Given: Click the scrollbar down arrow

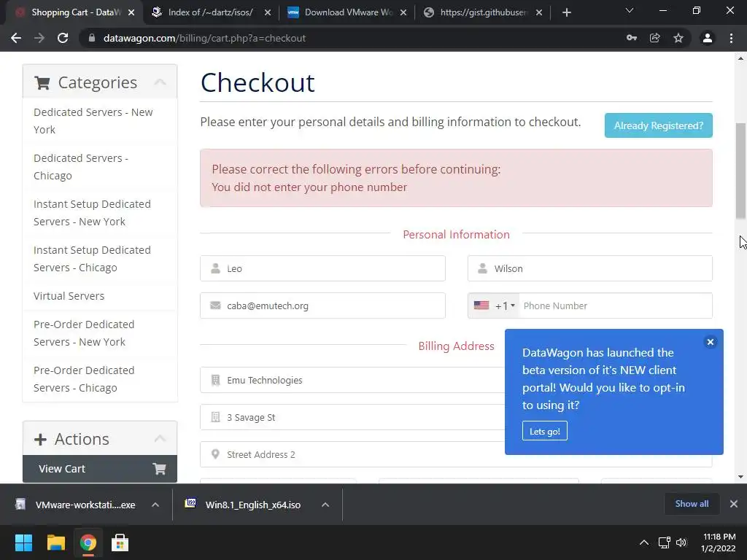Looking at the screenshot, I should click(x=741, y=477).
